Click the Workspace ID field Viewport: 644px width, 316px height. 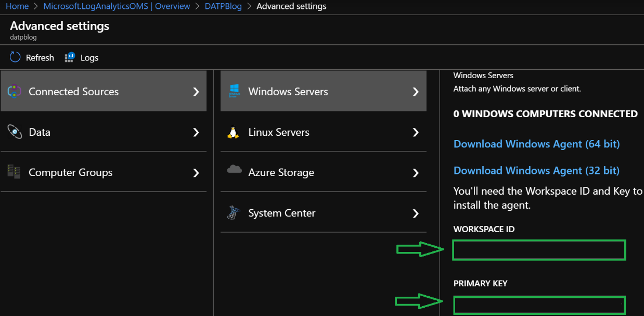(x=538, y=250)
